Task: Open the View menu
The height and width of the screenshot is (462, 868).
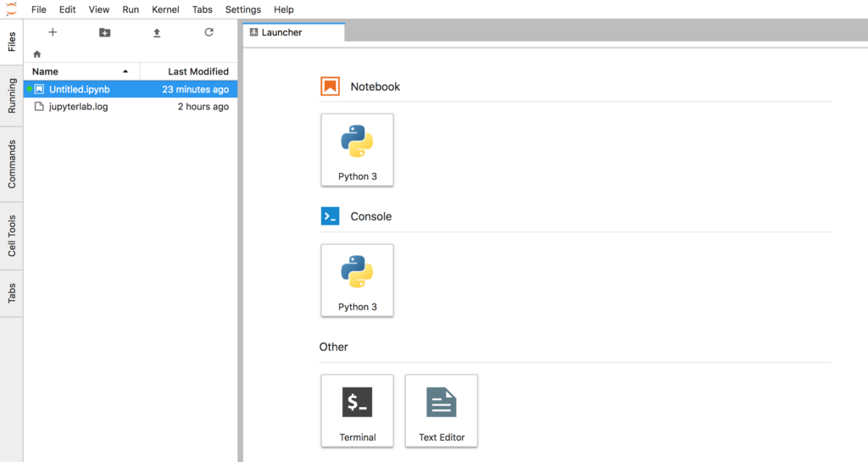Action: click(99, 9)
